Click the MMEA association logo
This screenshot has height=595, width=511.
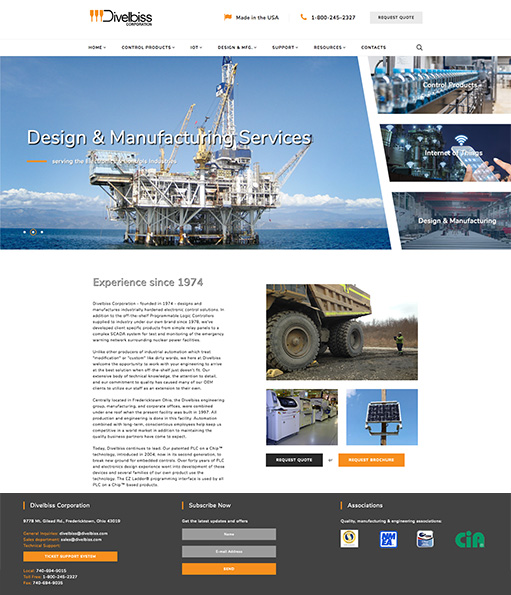click(x=388, y=539)
